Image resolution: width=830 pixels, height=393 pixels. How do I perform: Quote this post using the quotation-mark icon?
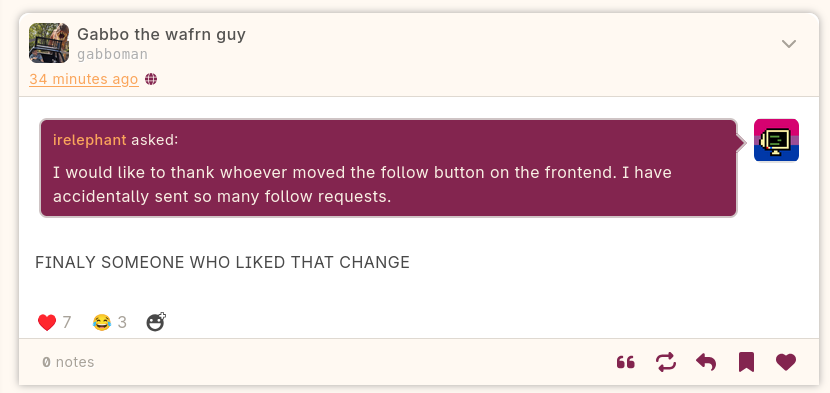[626, 363]
